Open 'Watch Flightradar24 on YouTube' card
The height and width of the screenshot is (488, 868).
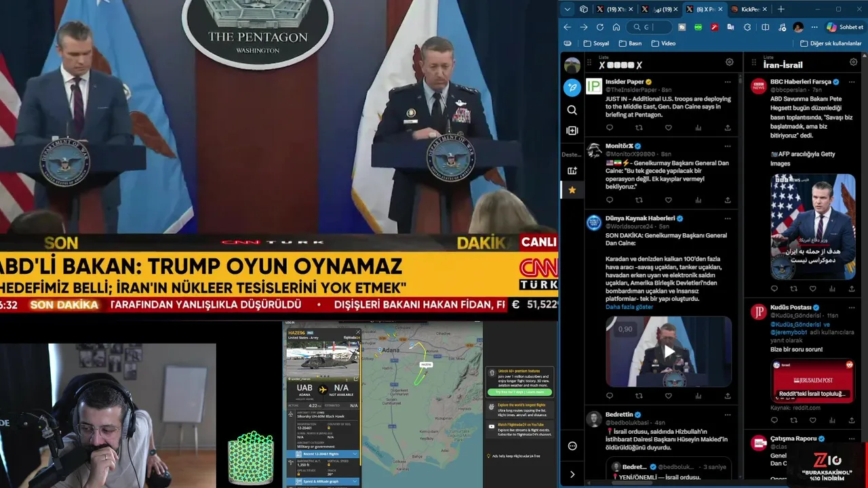pos(520,429)
